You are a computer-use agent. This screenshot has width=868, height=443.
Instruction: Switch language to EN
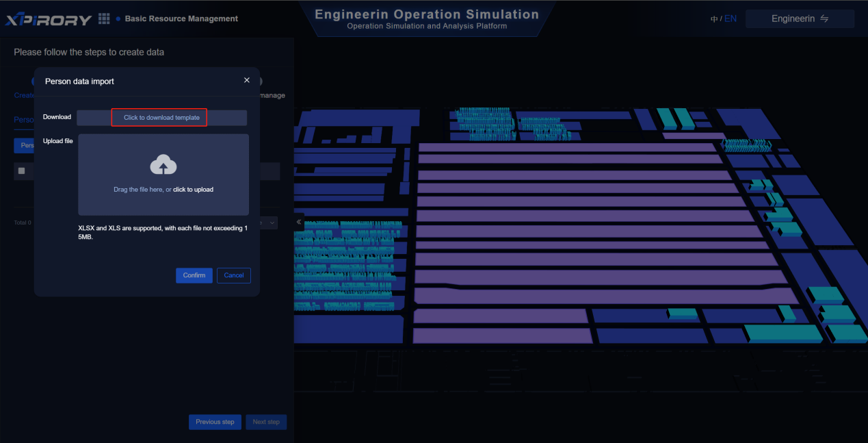731,19
